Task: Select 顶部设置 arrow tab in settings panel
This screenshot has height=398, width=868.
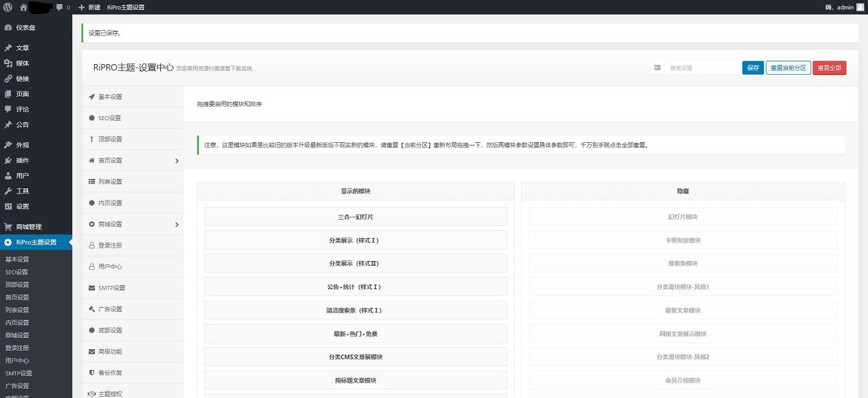Action: point(132,139)
